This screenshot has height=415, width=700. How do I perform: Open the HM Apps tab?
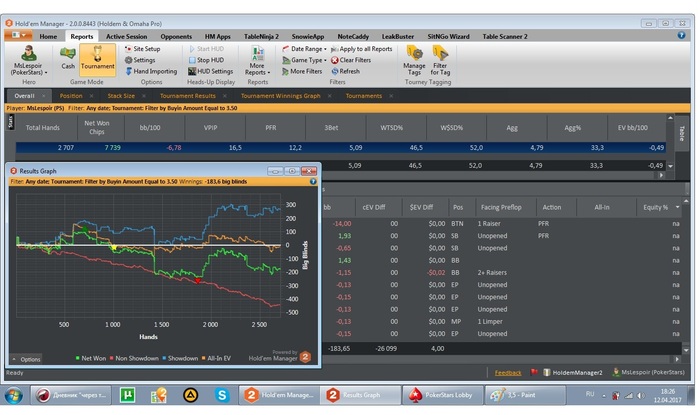pyautogui.click(x=218, y=37)
